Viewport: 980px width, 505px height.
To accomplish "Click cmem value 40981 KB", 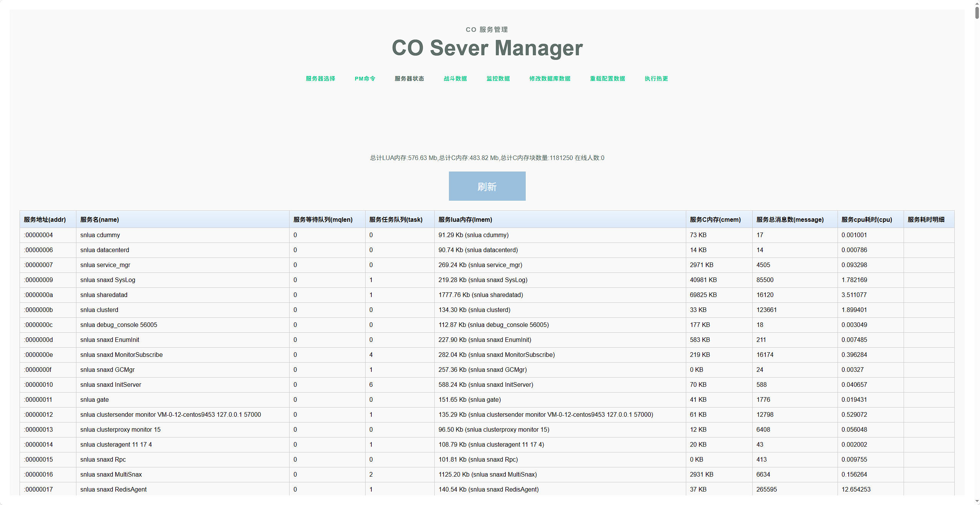I will coord(719,280).
